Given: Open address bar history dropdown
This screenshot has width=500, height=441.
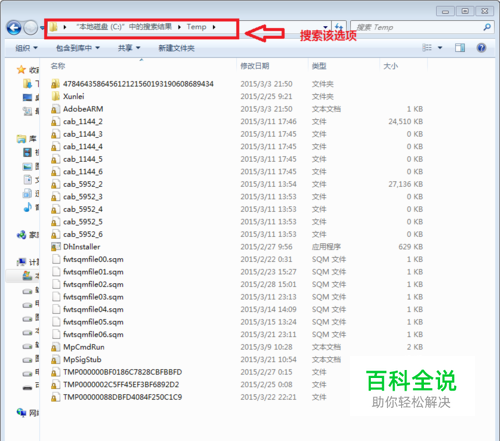Looking at the screenshot, I should (x=325, y=27).
